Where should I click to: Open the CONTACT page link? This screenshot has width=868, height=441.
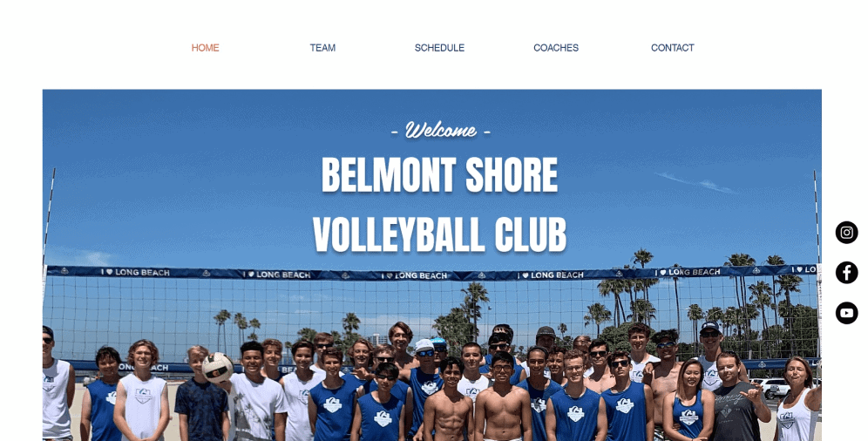(672, 48)
